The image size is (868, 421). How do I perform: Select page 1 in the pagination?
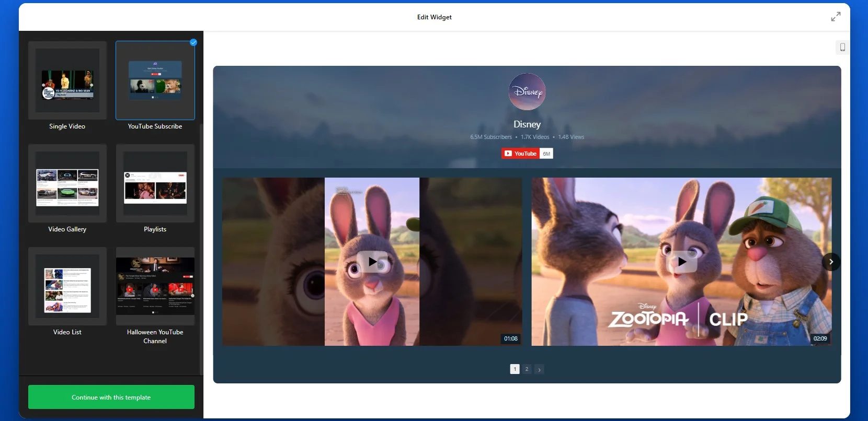pos(515,369)
